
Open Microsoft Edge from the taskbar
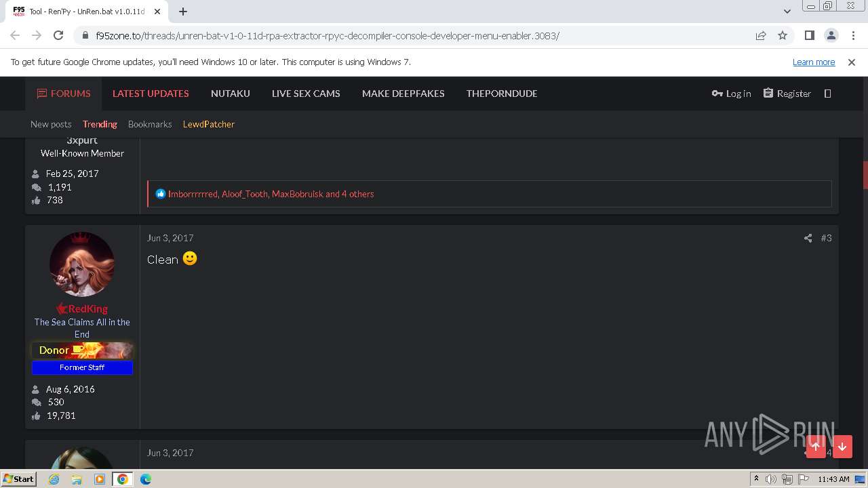tap(146, 479)
